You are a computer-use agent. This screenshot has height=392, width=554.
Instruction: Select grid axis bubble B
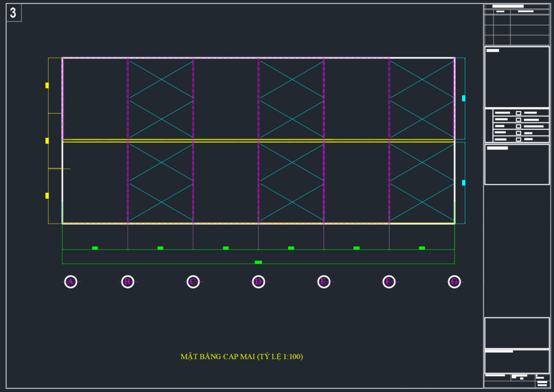[128, 281]
